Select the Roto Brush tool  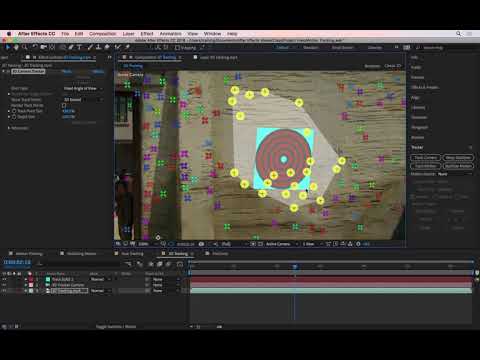pyautogui.click(x=117, y=47)
